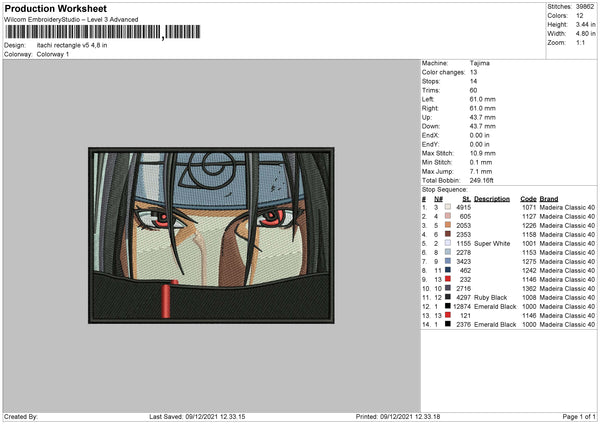The height and width of the screenshot is (424, 600).
Task: Select the Colors value 12
Action: pyautogui.click(x=580, y=16)
